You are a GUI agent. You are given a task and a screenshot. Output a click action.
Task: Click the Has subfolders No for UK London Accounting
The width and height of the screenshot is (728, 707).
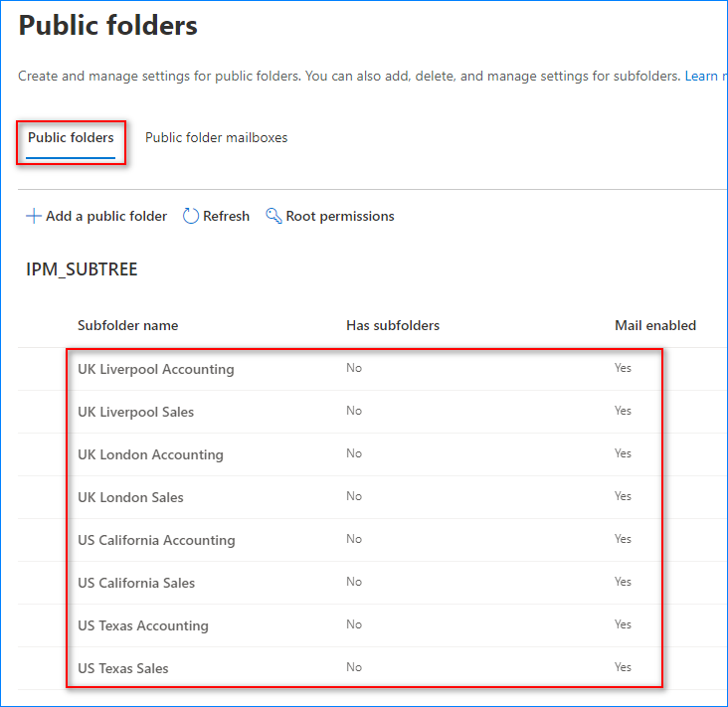coord(354,453)
